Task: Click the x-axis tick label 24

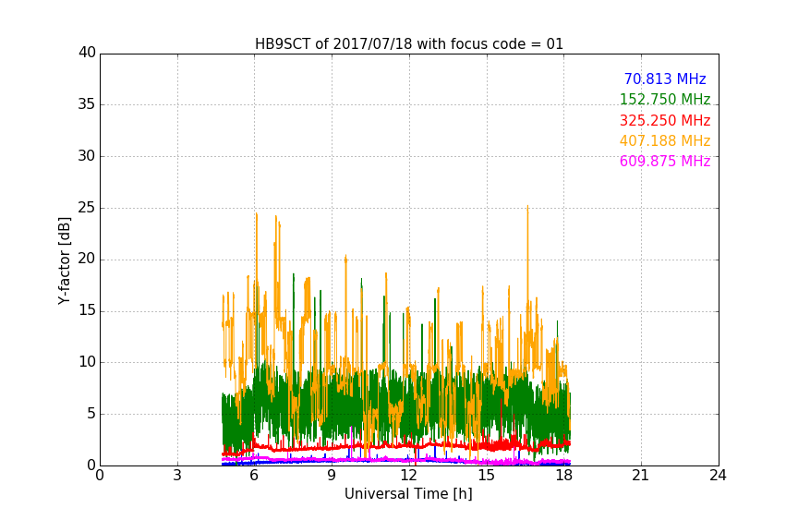Action: pos(718,476)
